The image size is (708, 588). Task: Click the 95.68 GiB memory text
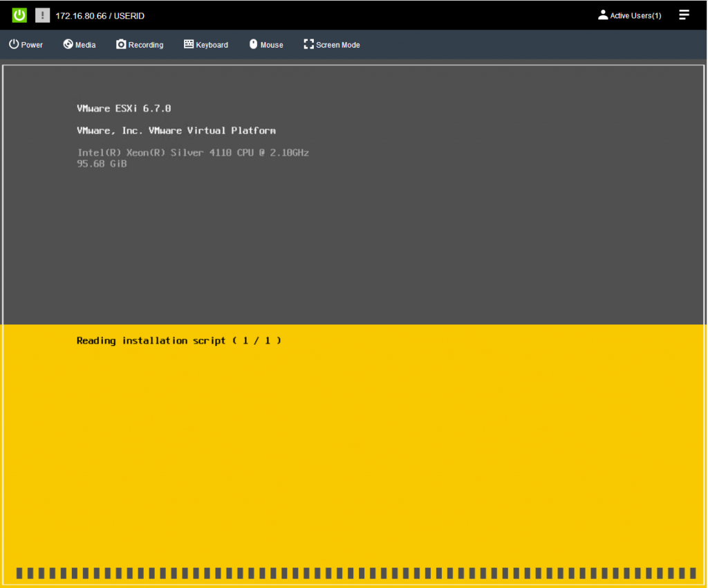[x=102, y=164]
